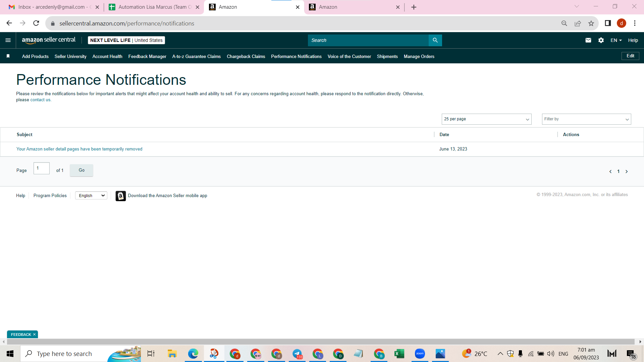The width and height of the screenshot is (644, 362).
Task: Click the bookmark flag icon in the favorites bar
Action: 8,56
